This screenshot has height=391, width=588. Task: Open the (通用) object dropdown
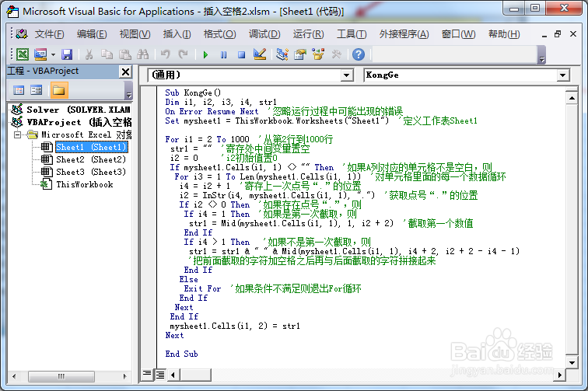(x=347, y=75)
